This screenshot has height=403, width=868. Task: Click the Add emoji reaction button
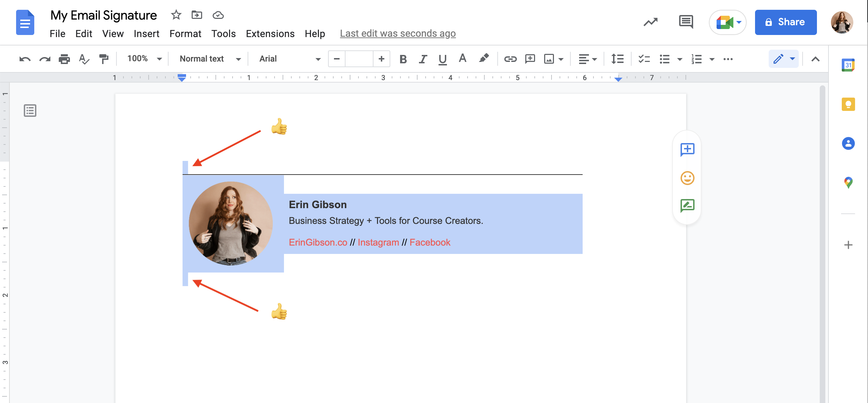[687, 178]
